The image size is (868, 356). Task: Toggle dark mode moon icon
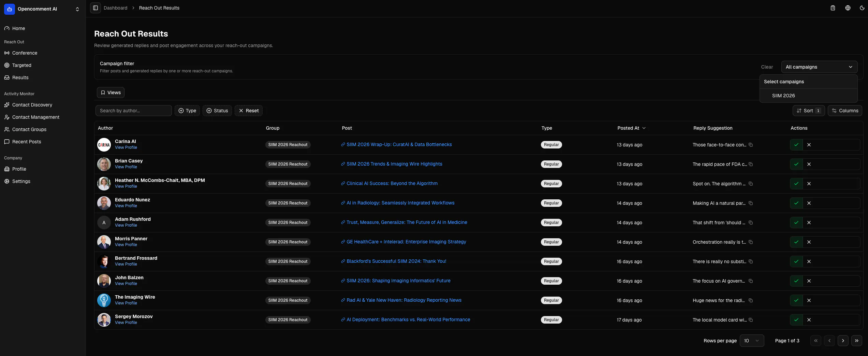pos(862,8)
